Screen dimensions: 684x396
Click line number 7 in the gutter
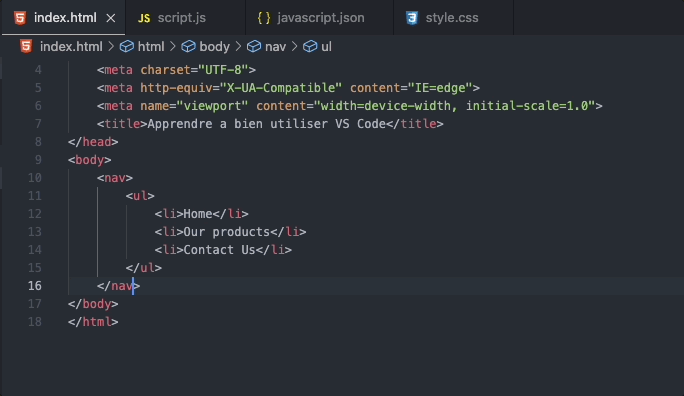(x=38, y=124)
